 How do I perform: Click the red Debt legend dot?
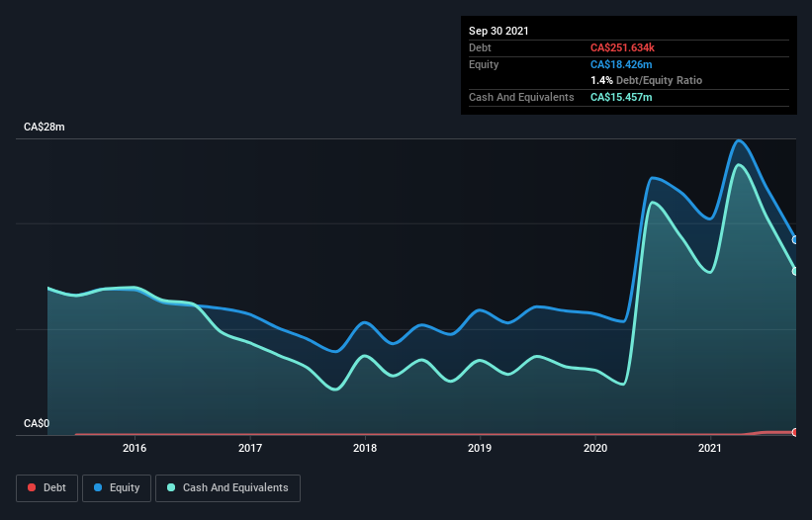[x=32, y=487]
